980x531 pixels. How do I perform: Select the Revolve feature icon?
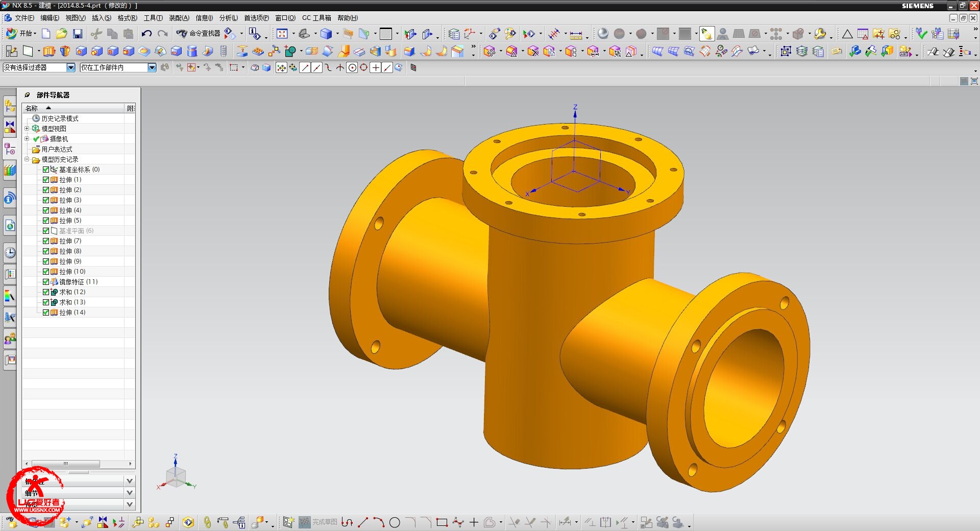pyautogui.click(x=65, y=51)
